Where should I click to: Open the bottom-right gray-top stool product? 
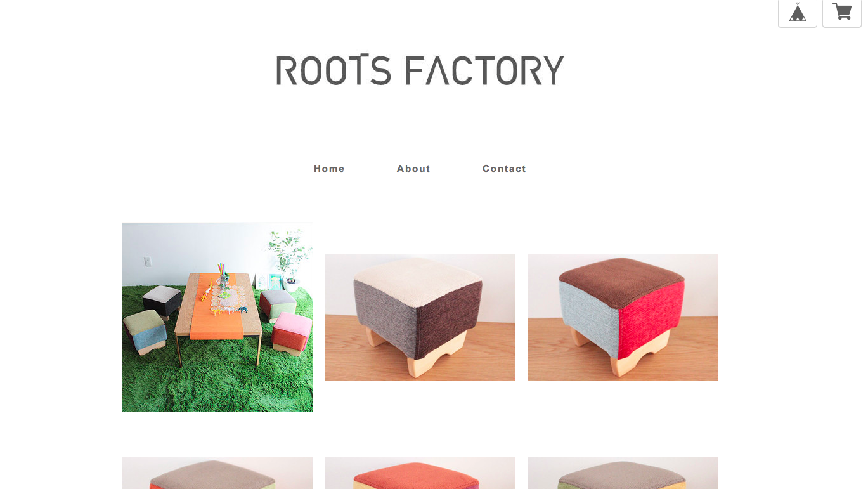(x=623, y=473)
